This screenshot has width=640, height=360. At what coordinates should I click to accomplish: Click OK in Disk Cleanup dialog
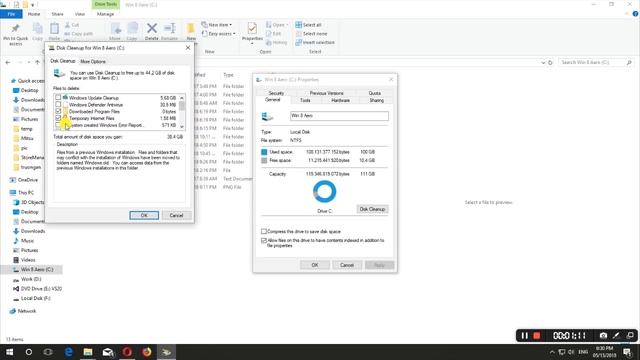pos(144,215)
